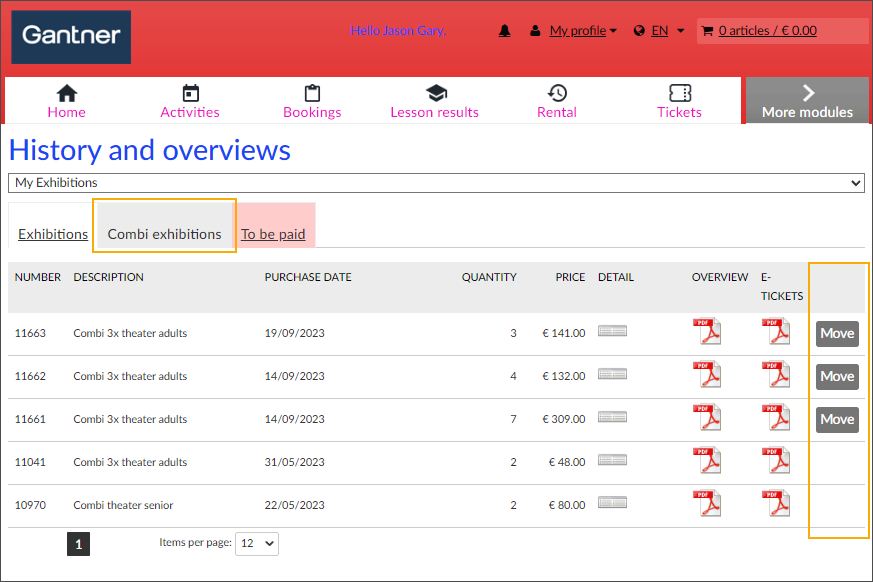
Task: Open the Lesson results module
Action: 434,102
